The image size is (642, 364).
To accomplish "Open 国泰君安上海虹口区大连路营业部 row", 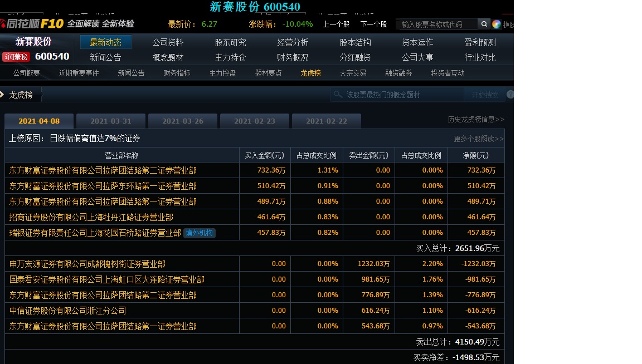I will 255,279.
